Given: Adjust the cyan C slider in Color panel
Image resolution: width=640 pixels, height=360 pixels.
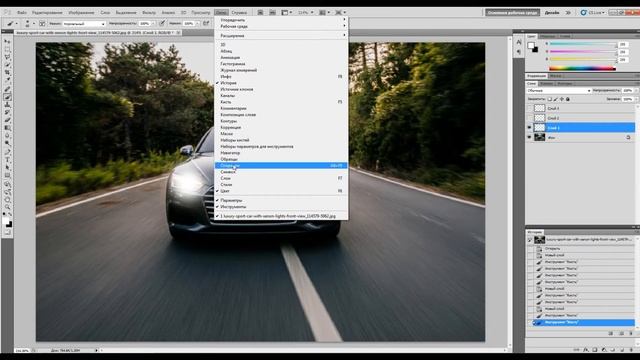Looking at the screenshot, I should 583,44.
